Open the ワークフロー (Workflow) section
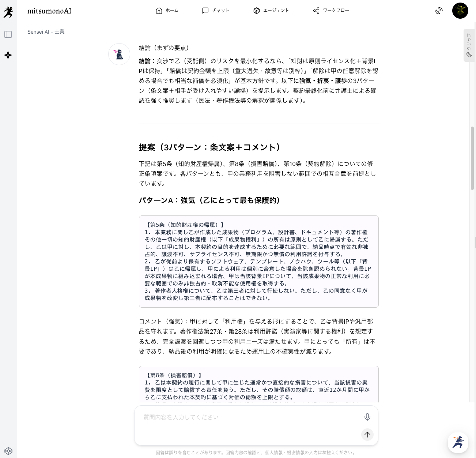Screen dimensions: 476x458 pyautogui.click(x=331, y=11)
